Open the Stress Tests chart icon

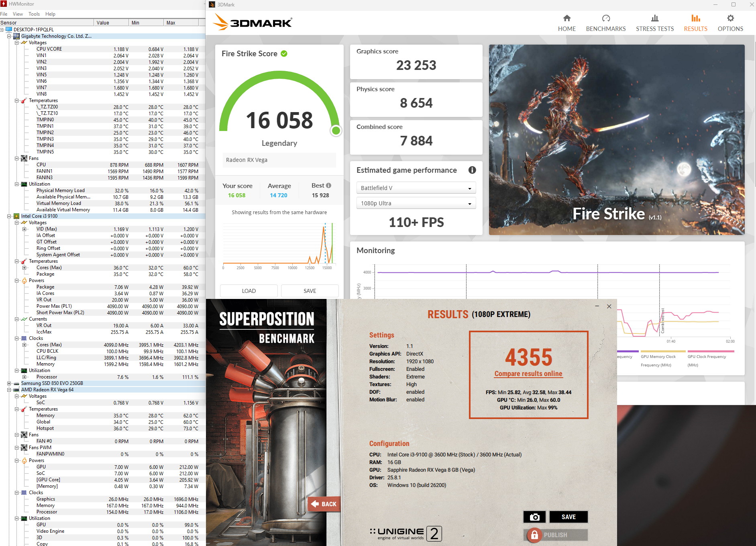pyautogui.click(x=654, y=18)
